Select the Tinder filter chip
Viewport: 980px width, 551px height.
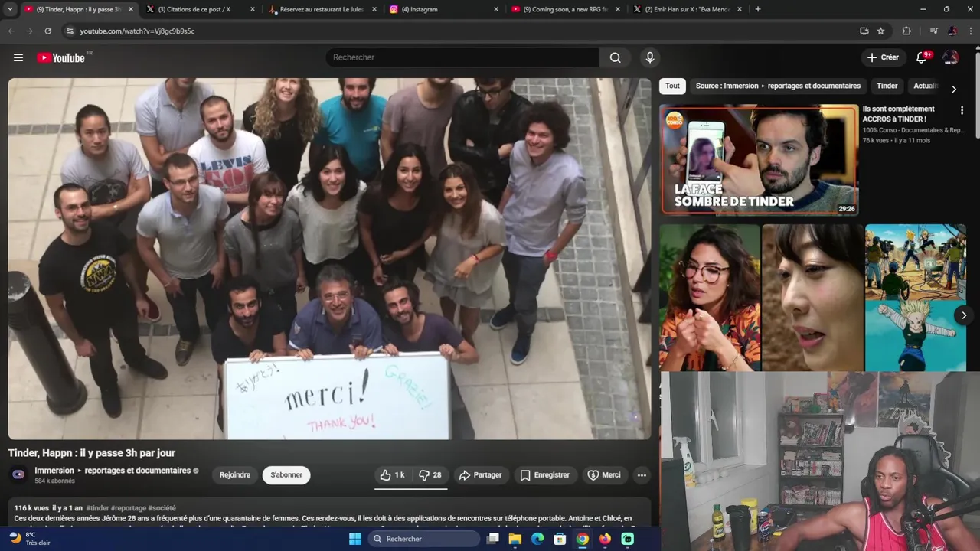(x=887, y=86)
